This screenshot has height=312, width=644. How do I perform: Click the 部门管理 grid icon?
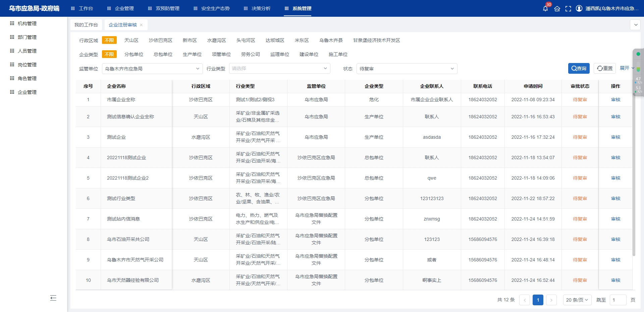coord(12,37)
